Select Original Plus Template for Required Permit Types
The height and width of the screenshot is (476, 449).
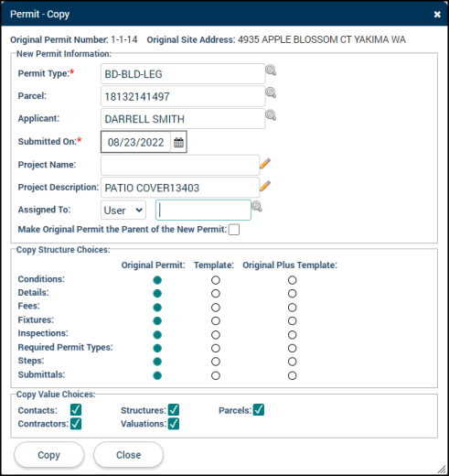(292, 348)
